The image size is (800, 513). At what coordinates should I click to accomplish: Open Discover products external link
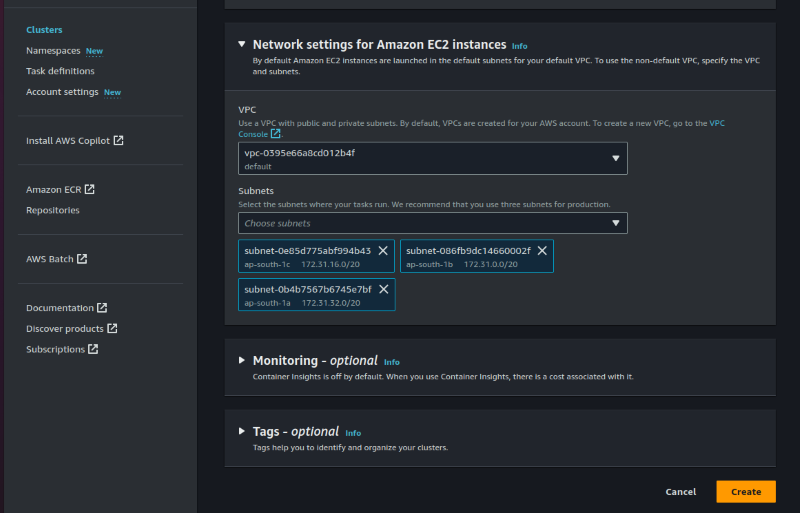pos(71,329)
